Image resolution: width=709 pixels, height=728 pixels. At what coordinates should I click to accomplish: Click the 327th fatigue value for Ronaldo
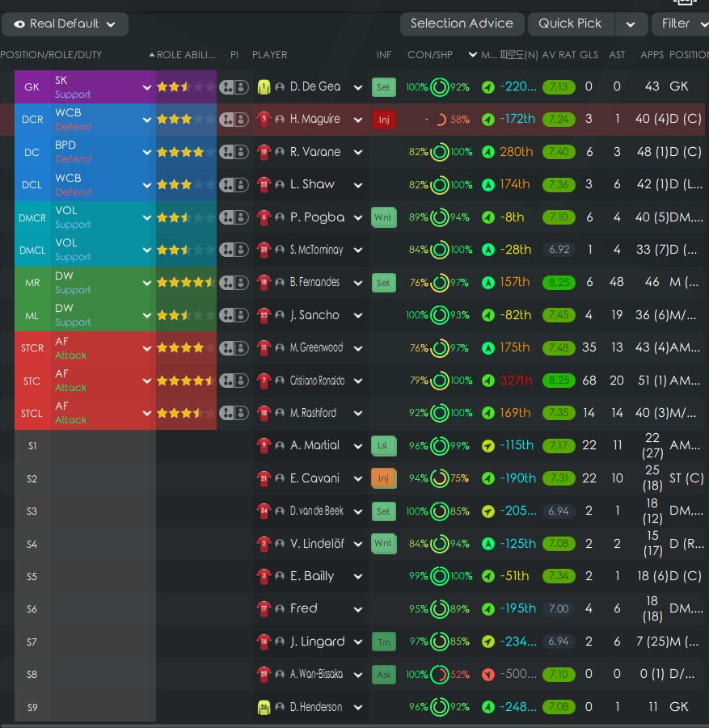click(516, 381)
